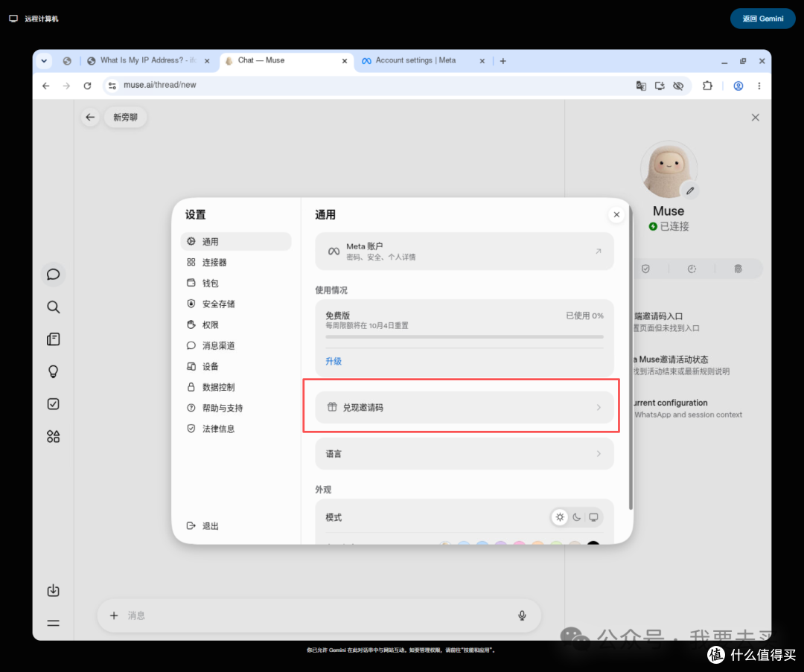
Task: Pick the black theme color swatch
Action: (593, 544)
